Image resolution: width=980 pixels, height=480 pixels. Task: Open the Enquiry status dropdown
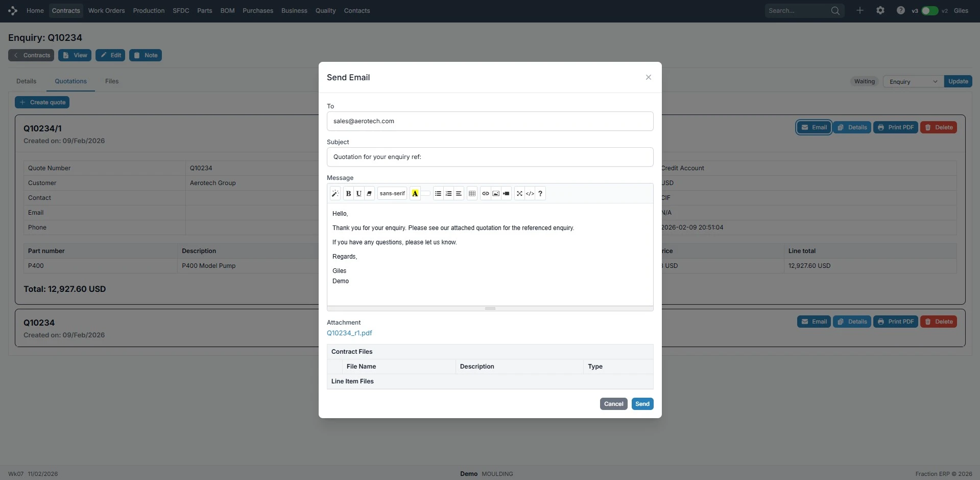point(913,82)
